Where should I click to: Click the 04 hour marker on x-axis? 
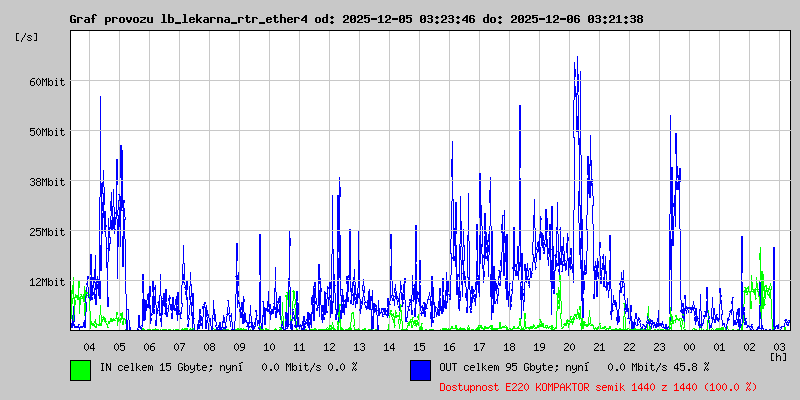pyautogui.click(x=89, y=346)
